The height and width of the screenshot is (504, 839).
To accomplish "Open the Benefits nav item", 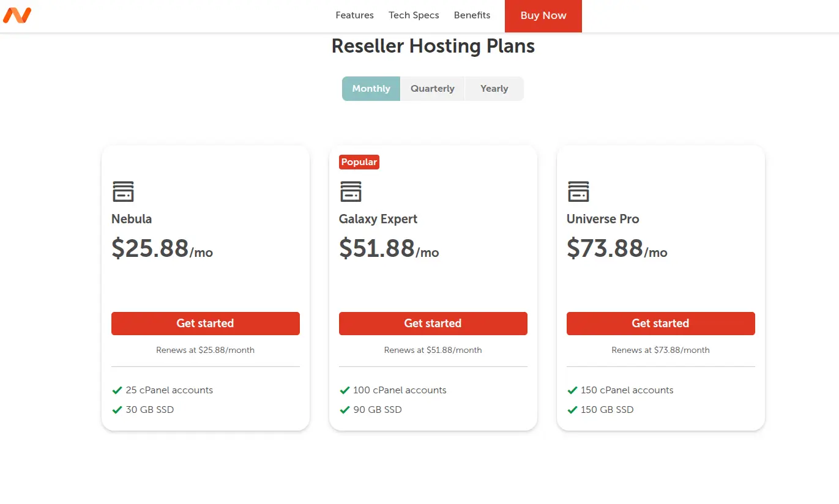I will 472,15.
